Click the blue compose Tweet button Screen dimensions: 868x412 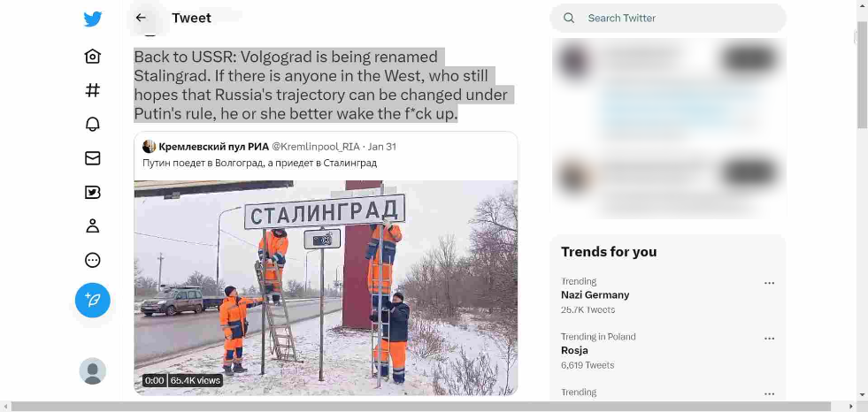pyautogui.click(x=92, y=301)
